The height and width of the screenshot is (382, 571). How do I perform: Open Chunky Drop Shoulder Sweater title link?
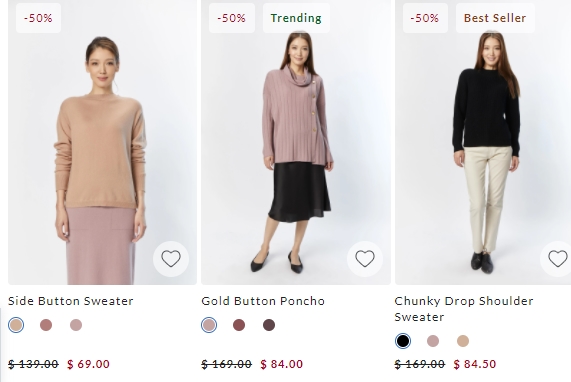coord(464,309)
